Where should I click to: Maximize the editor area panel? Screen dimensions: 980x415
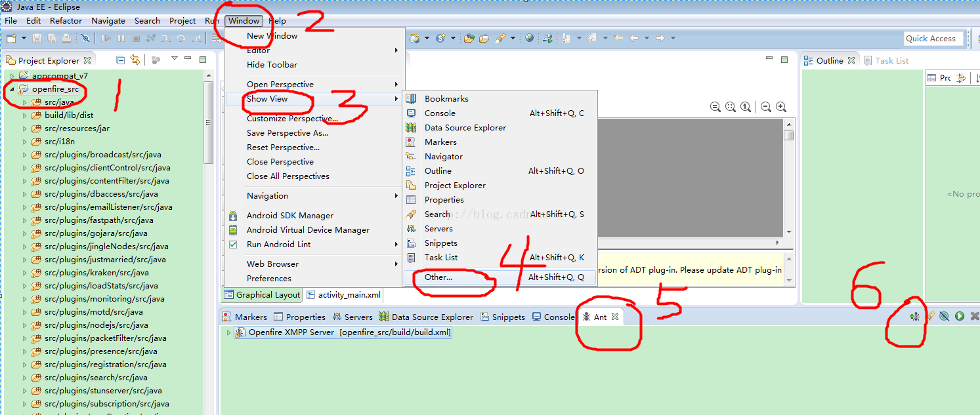click(784, 60)
